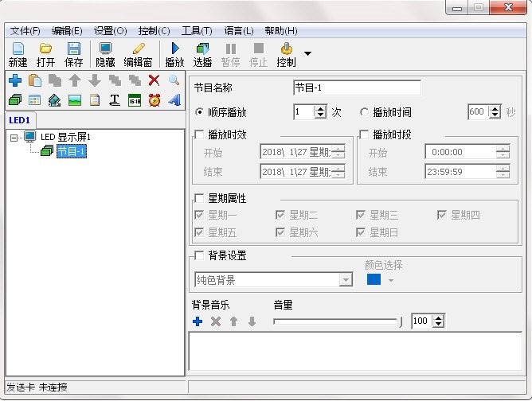Open the 设置(O) menu
This screenshot has width=532, height=401.
(x=110, y=31)
